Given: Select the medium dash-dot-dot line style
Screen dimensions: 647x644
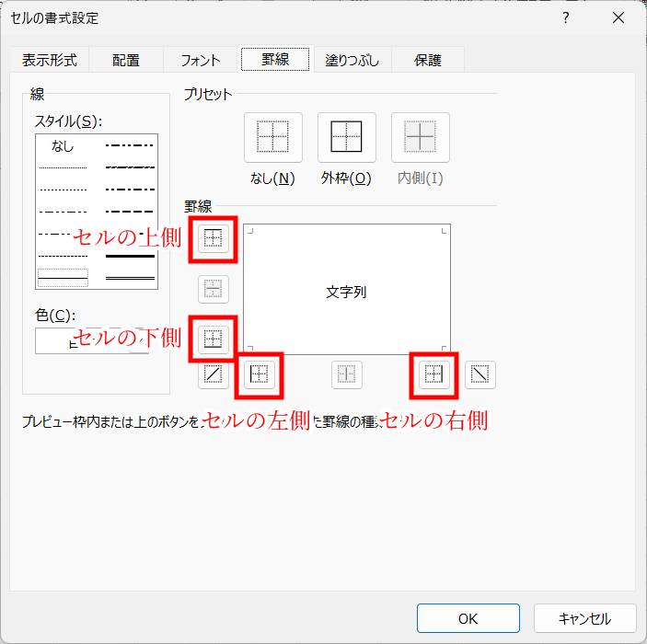Looking at the screenshot, I should tap(130, 145).
